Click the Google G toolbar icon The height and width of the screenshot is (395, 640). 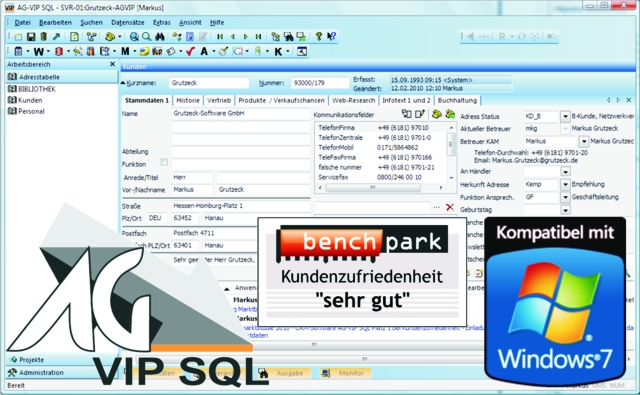click(238, 51)
